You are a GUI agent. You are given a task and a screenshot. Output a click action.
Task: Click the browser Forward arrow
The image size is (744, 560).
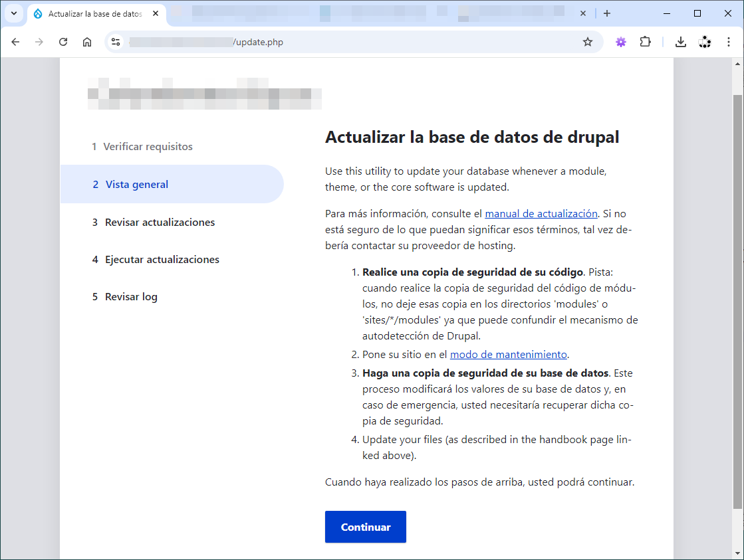point(39,42)
